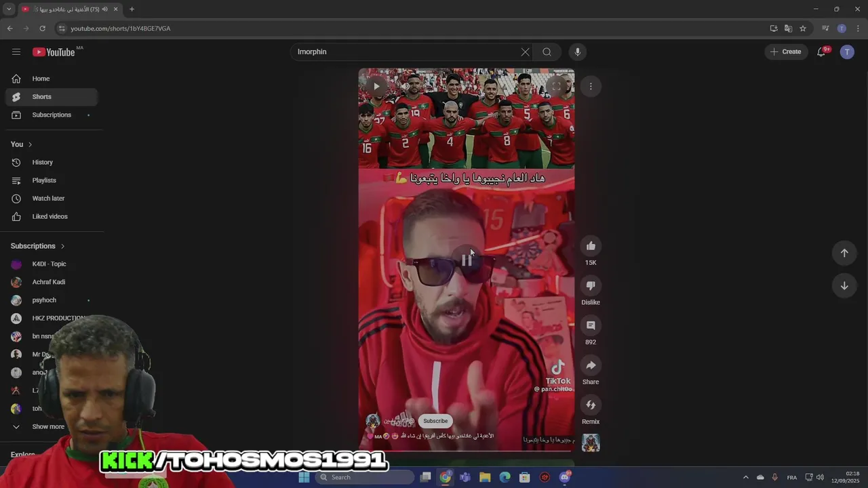Open the tab search dropdown
The height and width of the screenshot is (488, 868).
9,9
